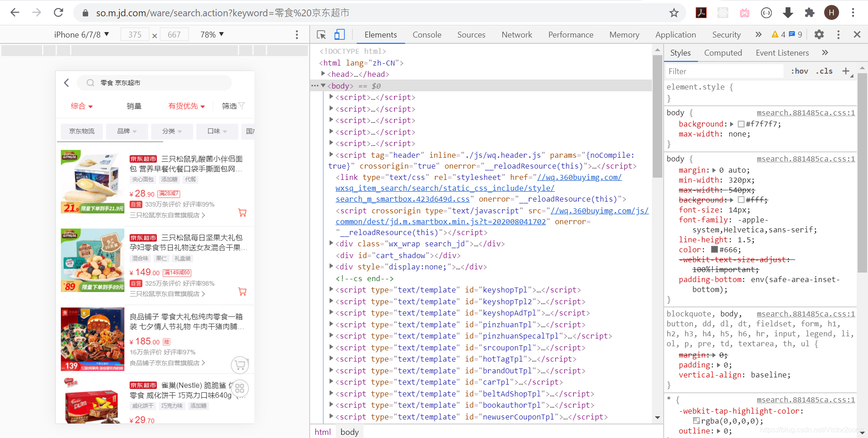
Task: Click the 零食 京东超市 search box
Action: pos(154,83)
